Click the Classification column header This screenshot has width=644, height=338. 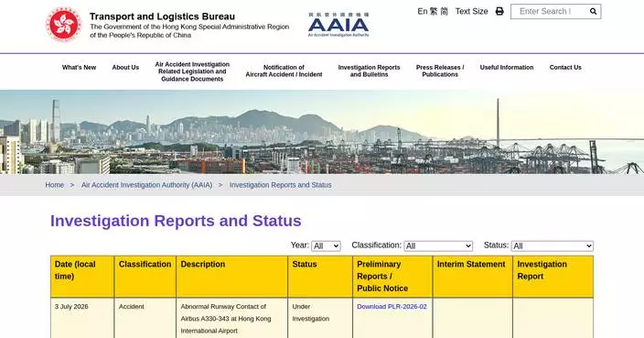(145, 277)
